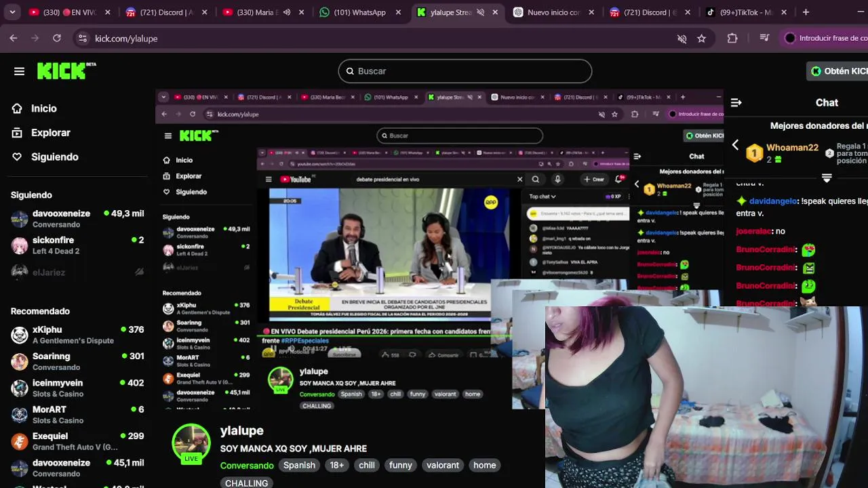The height and width of the screenshot is (488, 868).
Task: Click the Conversando category link
Action: [247, 465]
